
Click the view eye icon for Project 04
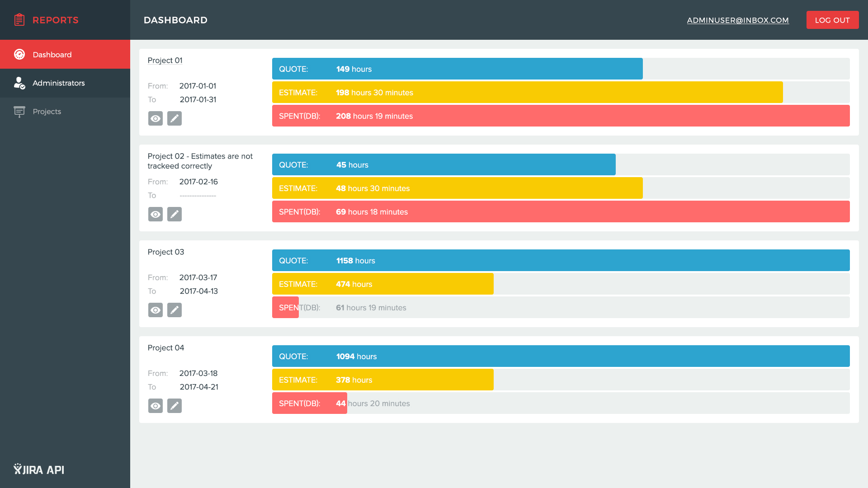tap(156, 406)
